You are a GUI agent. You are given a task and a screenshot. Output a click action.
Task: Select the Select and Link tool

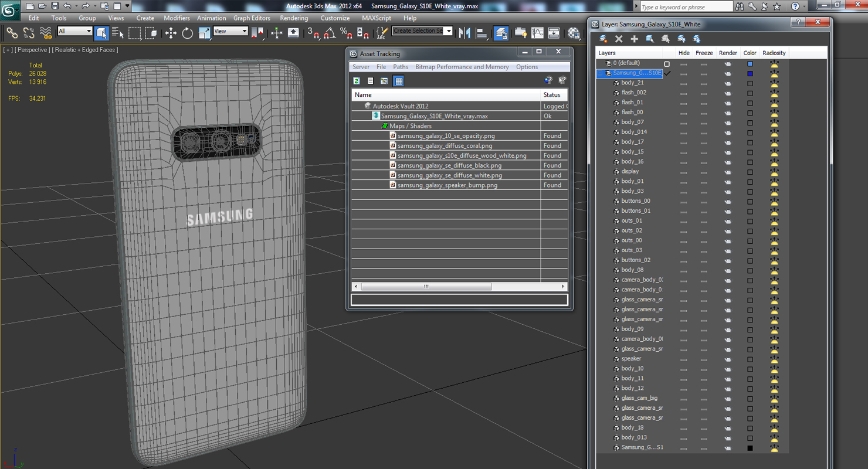(12, 33)
